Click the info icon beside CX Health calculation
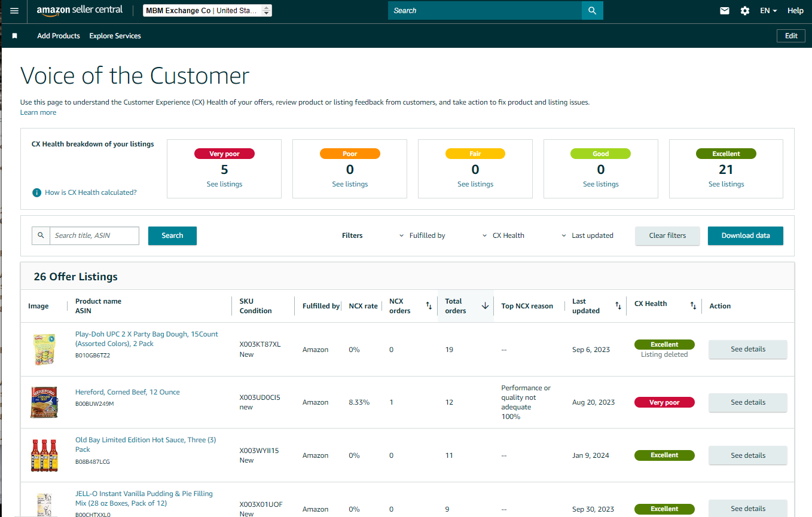The height and width of the screenshot is (517, 812). 37,192
